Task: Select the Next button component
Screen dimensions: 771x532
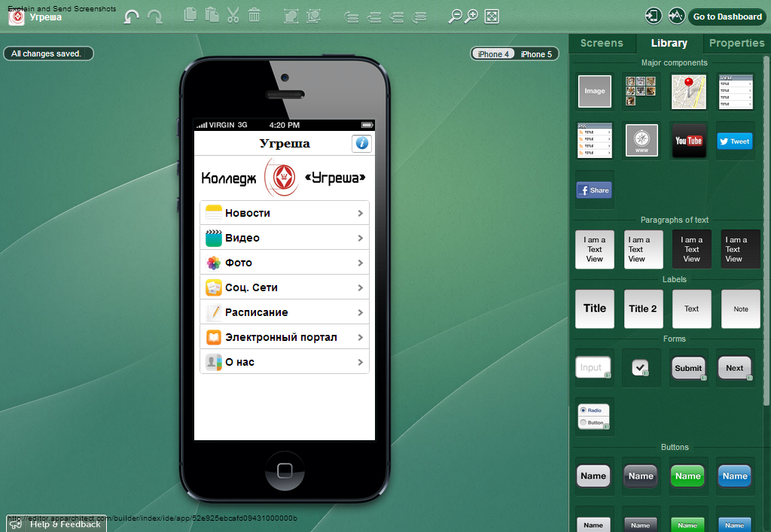Action: (x=735, y=368)
